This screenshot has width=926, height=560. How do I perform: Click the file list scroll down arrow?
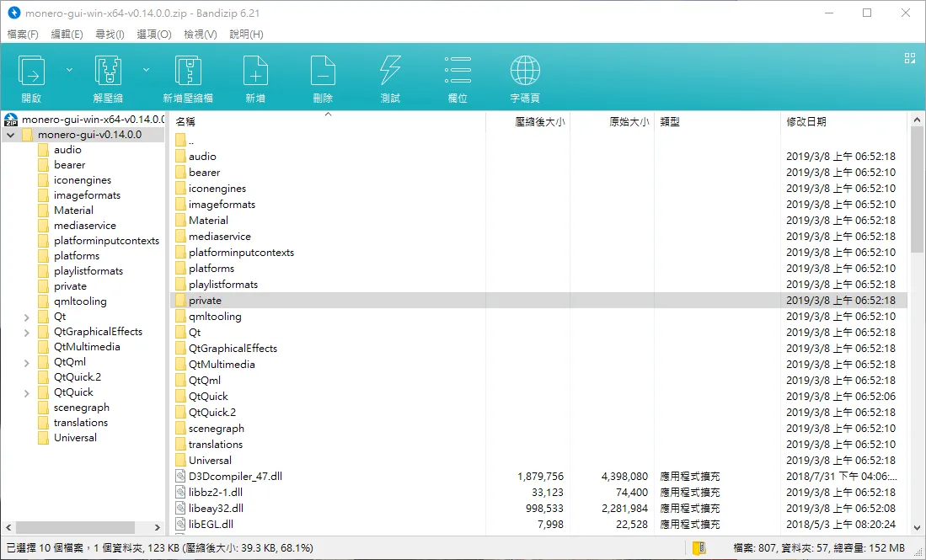917,528
